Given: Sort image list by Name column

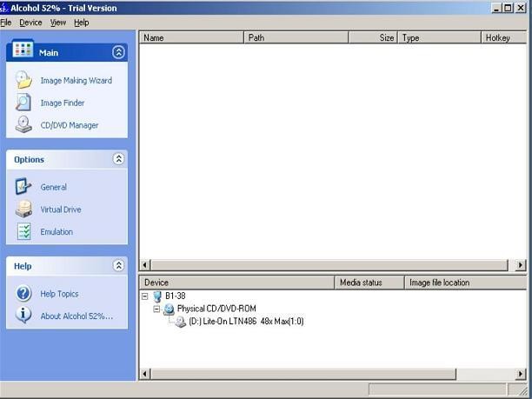Looking at the screenshot, I should pos(192,37).
